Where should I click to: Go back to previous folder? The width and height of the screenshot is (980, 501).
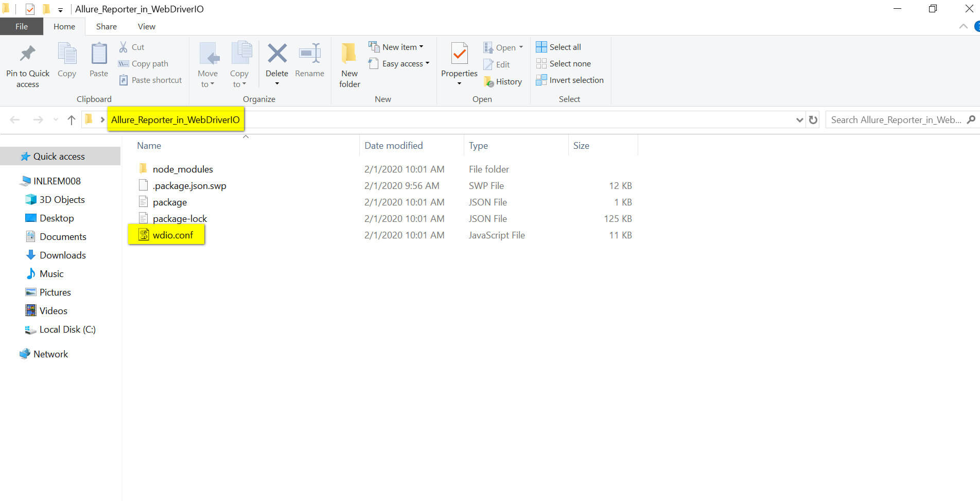[15, 120]
